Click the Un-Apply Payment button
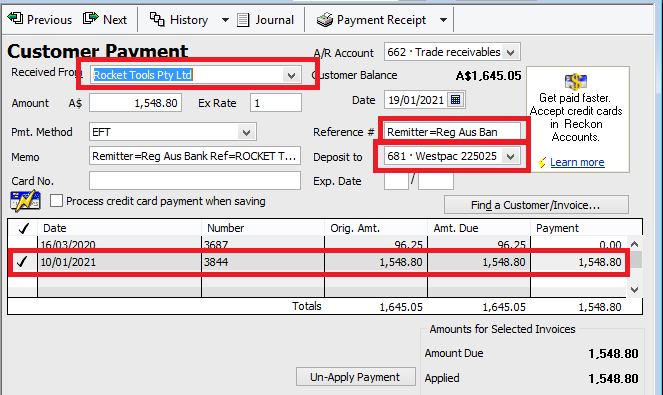This screenshot has height=395, width=663. 356,377
